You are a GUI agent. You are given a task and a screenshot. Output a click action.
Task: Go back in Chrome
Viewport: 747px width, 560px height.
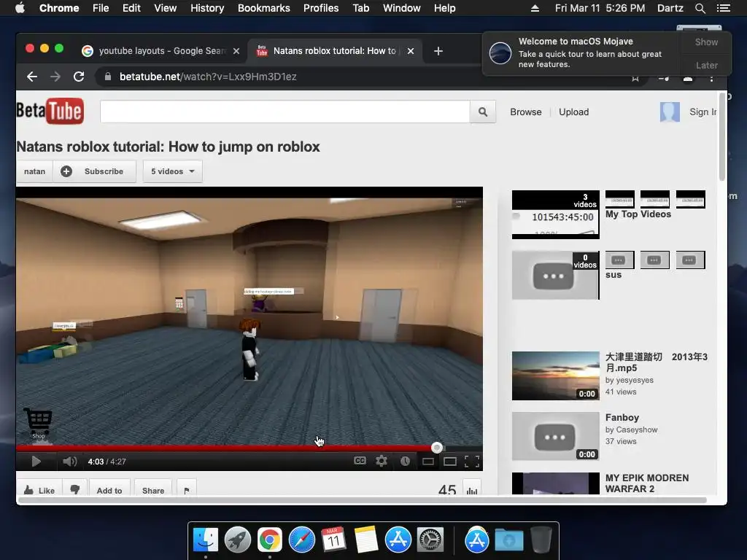(x=32, y=77)
